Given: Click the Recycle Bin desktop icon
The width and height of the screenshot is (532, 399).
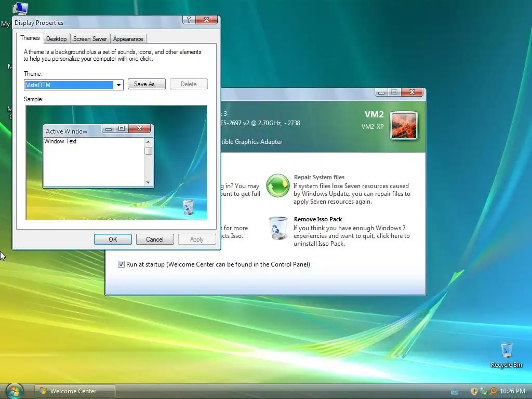Looking at the screenshot, I should pyautogui.click(x=506, y=355).
